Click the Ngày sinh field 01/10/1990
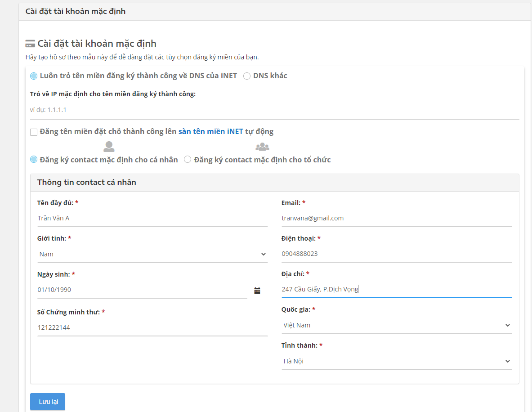Screen dimensions: 532x412 click(142, 290)
